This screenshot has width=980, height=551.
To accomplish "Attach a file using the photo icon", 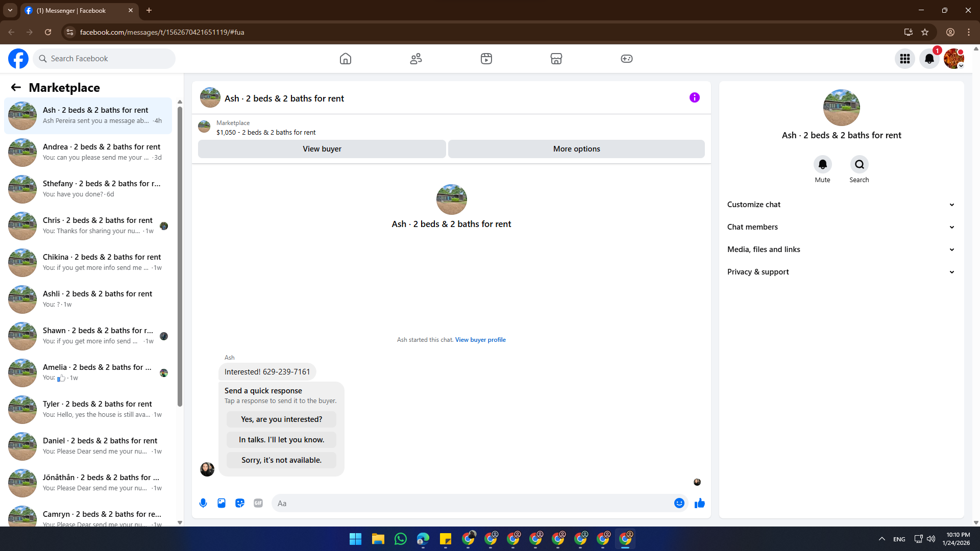I will (x=222, y=503).
